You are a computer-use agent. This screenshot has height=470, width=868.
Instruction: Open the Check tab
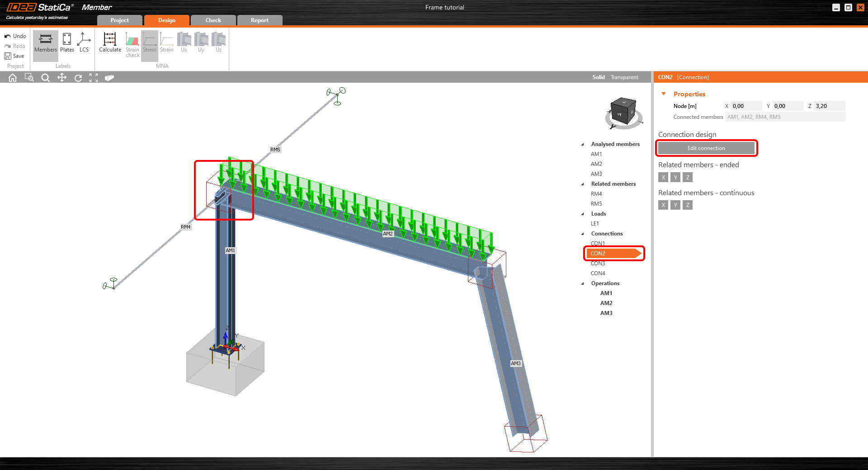pos(213,20)
